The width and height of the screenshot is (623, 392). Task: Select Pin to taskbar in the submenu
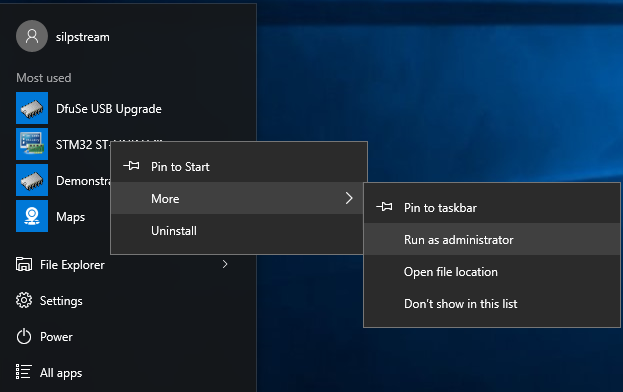coord(492,207)
